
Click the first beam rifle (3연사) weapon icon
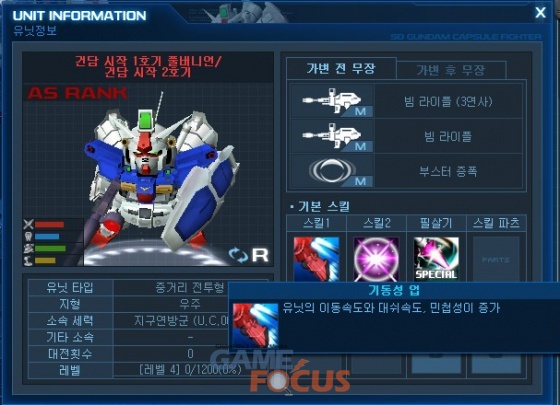coord(332,102)
